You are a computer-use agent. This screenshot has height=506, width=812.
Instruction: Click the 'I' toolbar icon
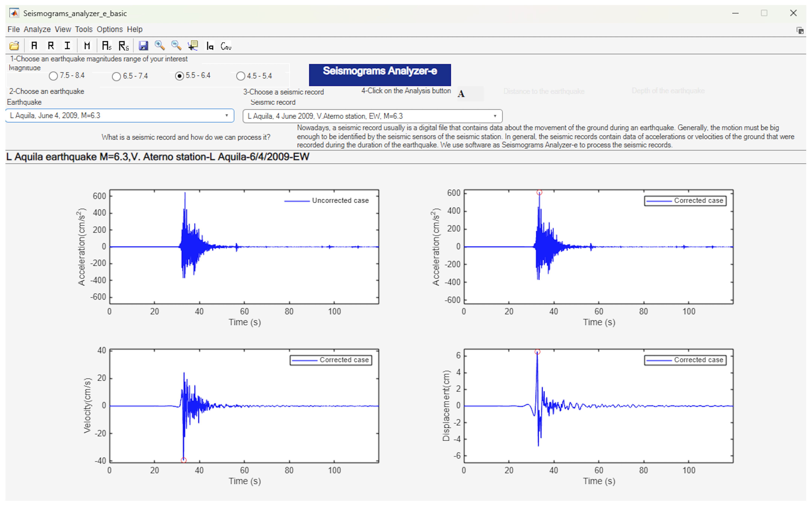pos(67,46)
